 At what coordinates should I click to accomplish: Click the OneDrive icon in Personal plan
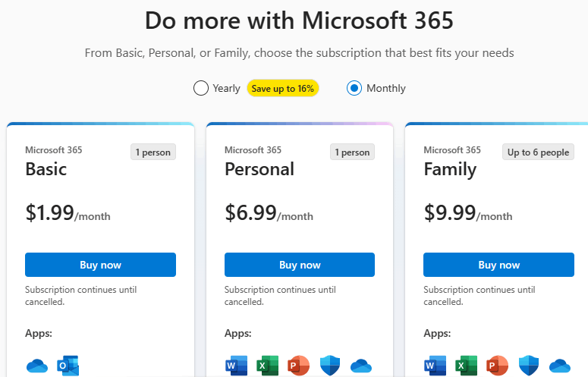361,366
